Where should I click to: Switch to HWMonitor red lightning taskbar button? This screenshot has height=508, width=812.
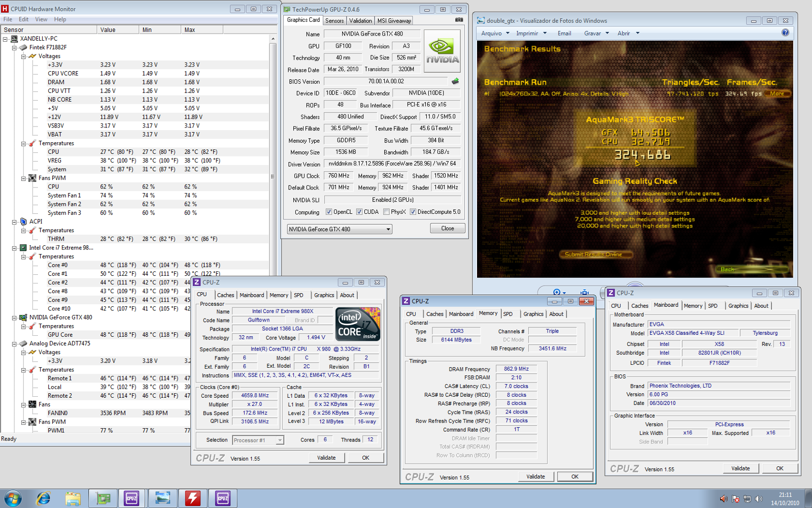tap(192, 498)
